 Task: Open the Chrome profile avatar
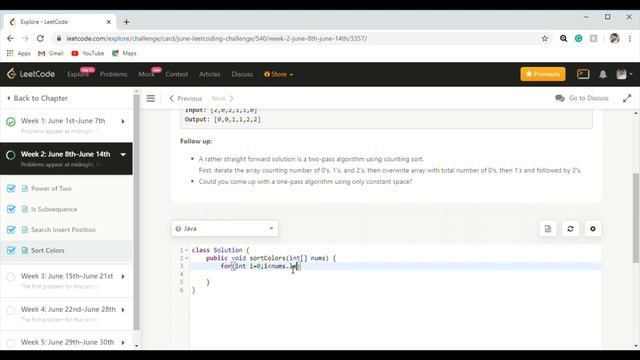pos(614,38)
